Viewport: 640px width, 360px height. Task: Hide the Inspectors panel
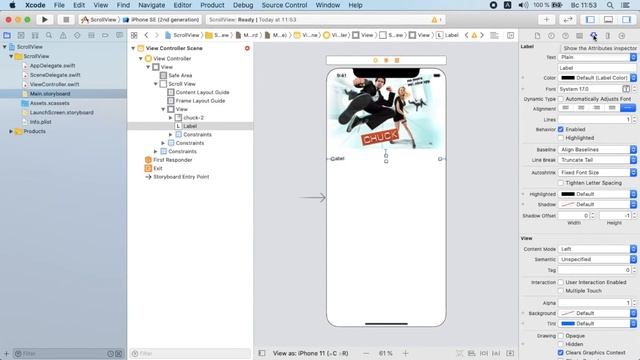(x=627, y=20)
